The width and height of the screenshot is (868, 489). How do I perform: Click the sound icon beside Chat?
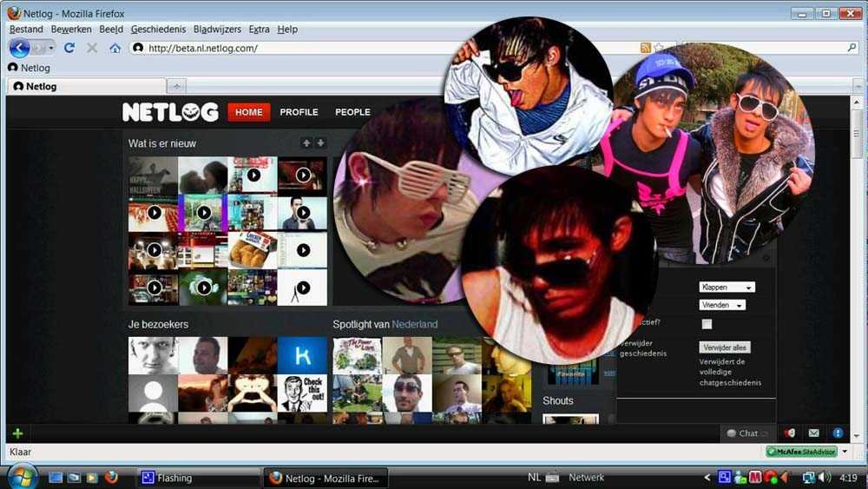[x=789, y=433]
